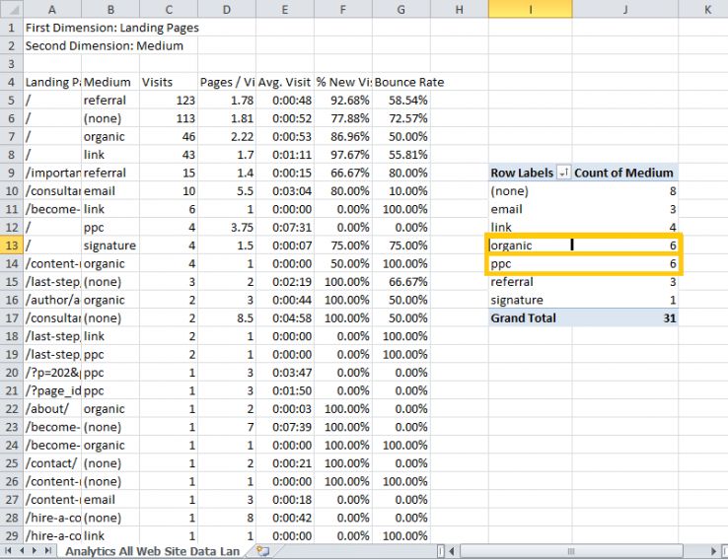Switch to Analytics All Web Site Data tab
This screenshot has height=560, width=728.
point(158,551)
